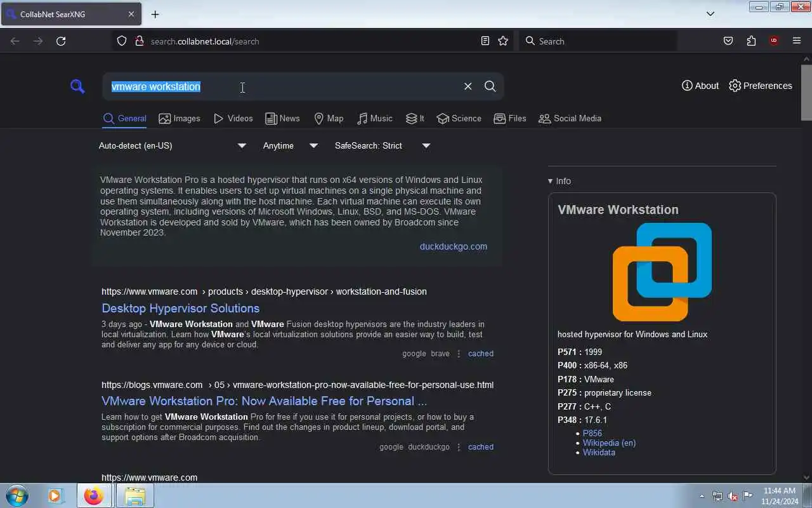This screenshot has width=812, height=508.
Task: Click the Firefox Search box
Action: click(598, 41)
